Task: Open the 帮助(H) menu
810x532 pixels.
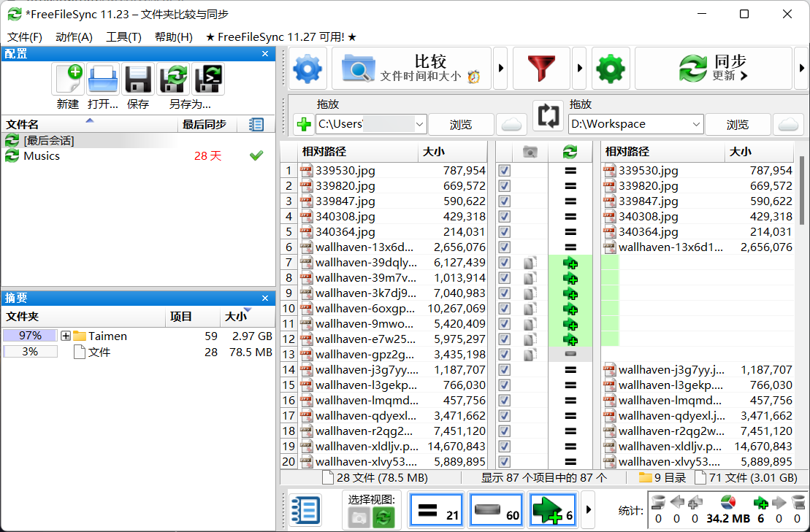Action: (174, 37)
